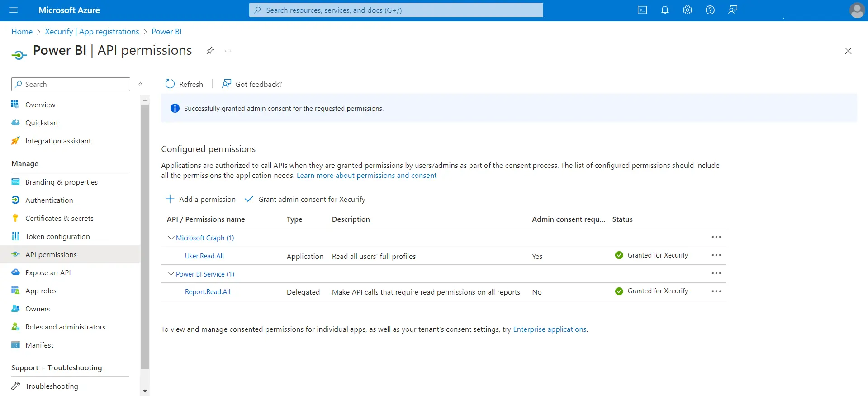Screen dimensions: 868x396
Task: Click the Type column header
Action: pos(294,219)
